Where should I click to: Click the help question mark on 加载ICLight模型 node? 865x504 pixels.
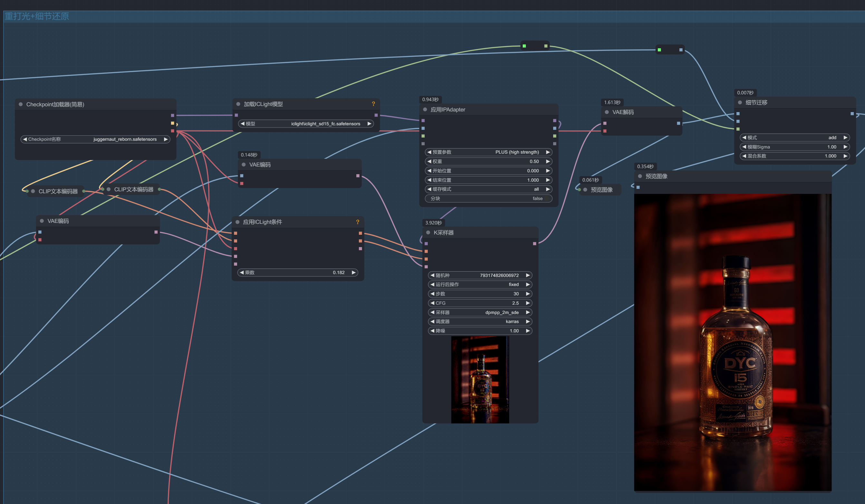coord(373,104)
